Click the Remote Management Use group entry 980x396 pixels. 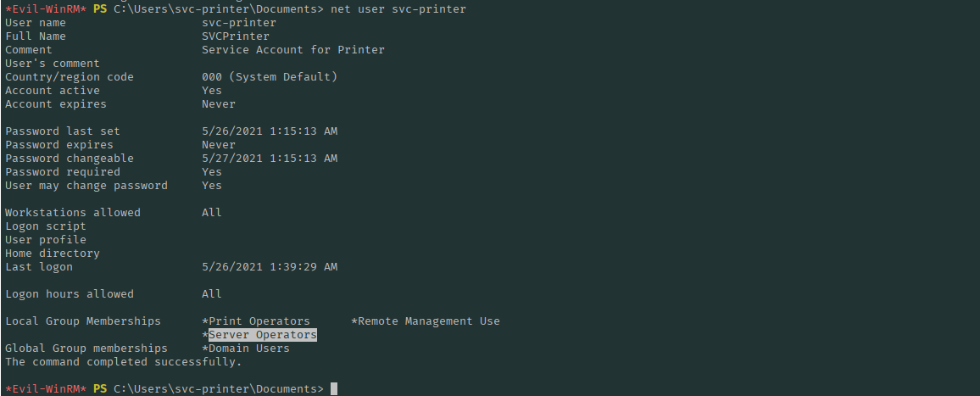point(428,321)
